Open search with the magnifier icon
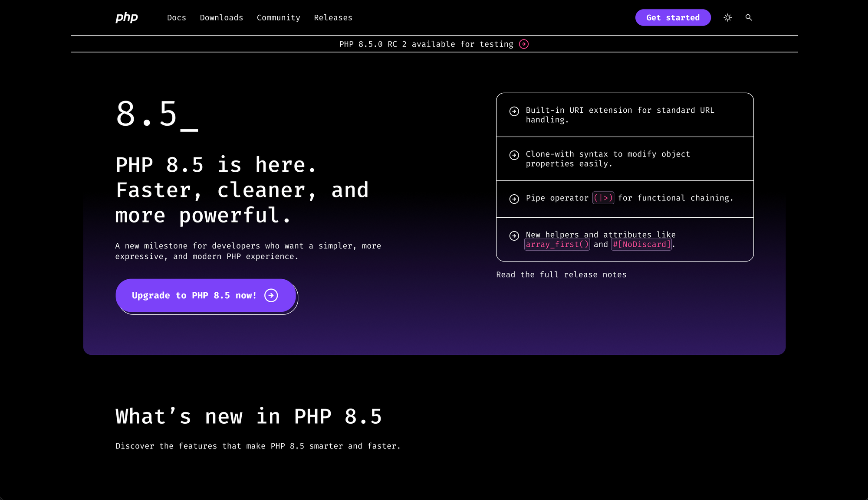868x500 pixels. point(749,17)
